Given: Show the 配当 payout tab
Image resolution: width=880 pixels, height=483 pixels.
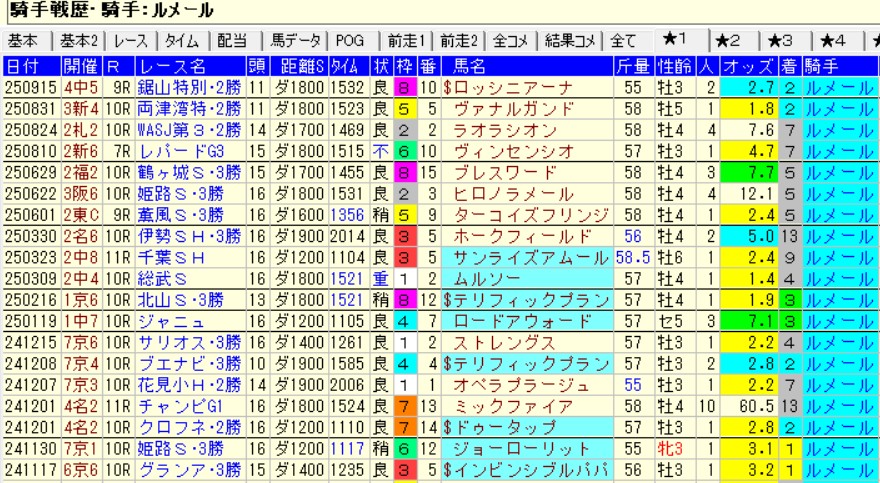Looking at the screenshot, I should (x=232, y=41).
